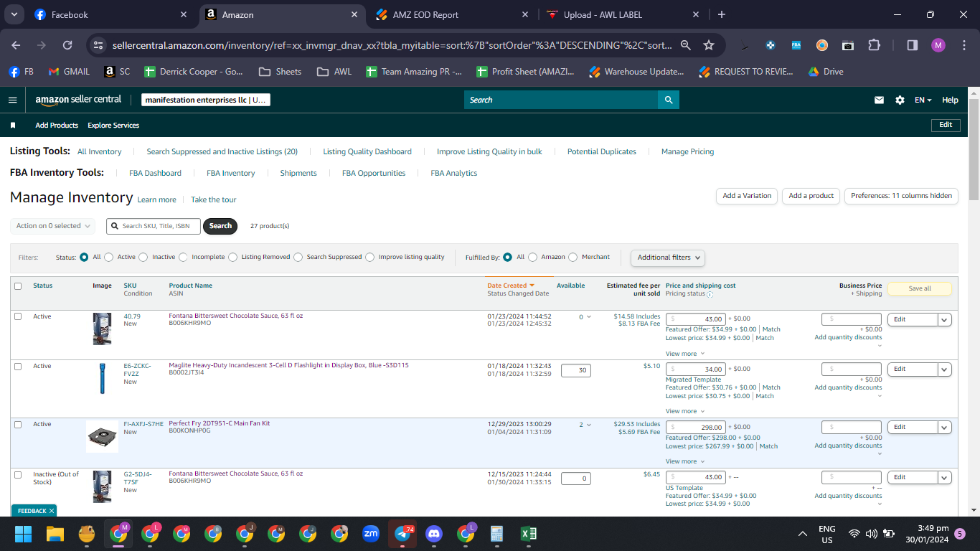
Task: Filter status by Active radio button
Action: click(110, 257)
